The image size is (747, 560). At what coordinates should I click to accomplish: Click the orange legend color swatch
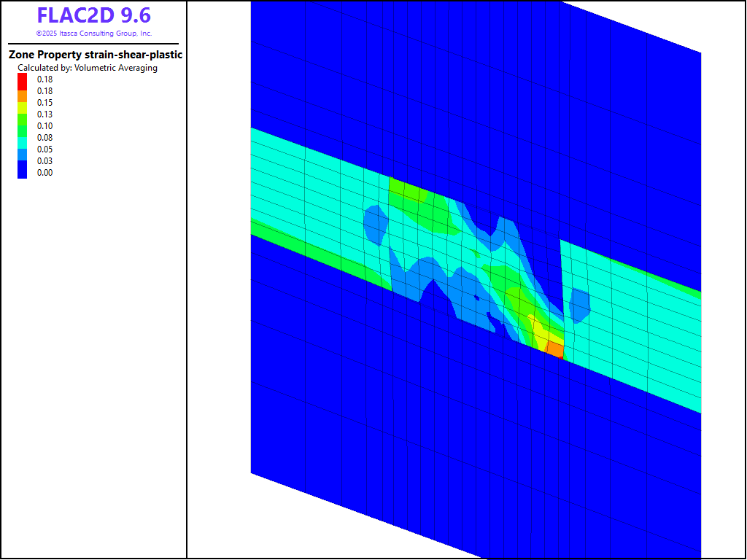[x=22, y=92]
